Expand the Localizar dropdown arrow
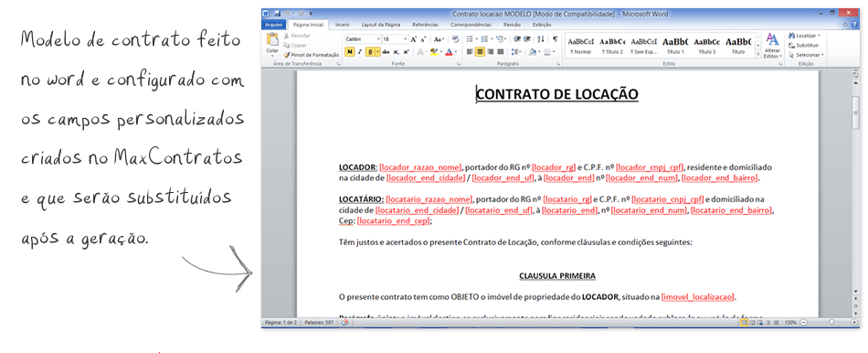The height and width of the screenshot is (353, 868). [820, 36]
